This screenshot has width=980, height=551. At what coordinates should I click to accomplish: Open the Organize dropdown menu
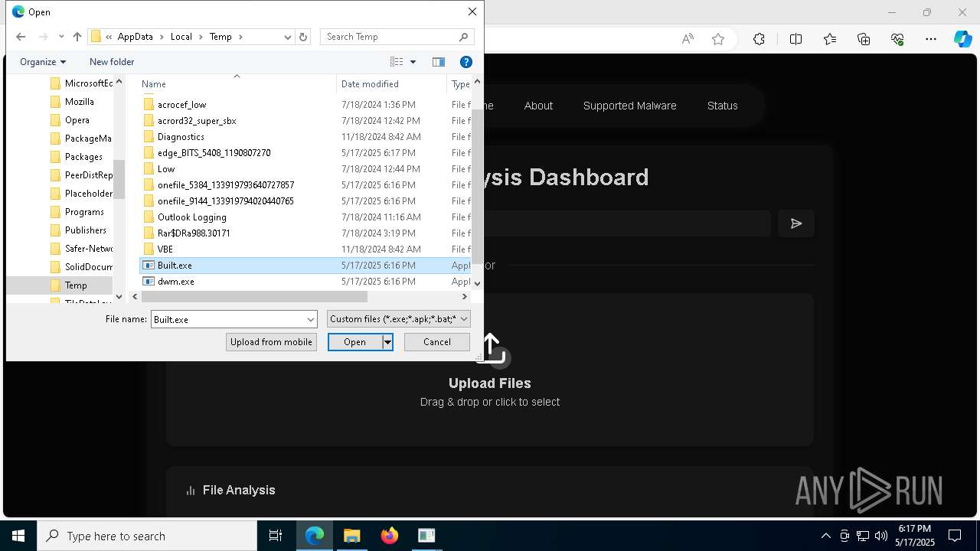pyautogui.click(x=43, y=62)
